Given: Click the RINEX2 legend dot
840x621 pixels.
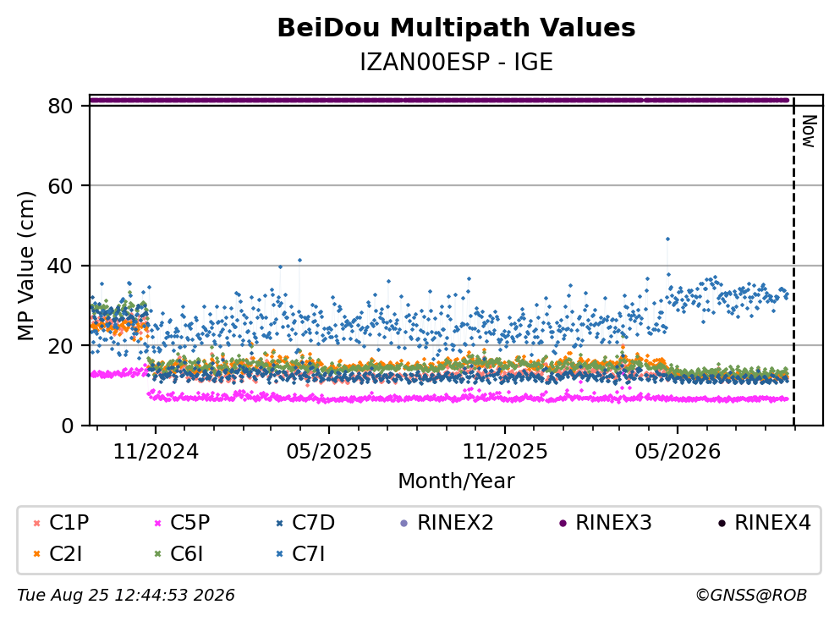Looking at the screenshot, I should pyautogui.click(x=404, y=523).
